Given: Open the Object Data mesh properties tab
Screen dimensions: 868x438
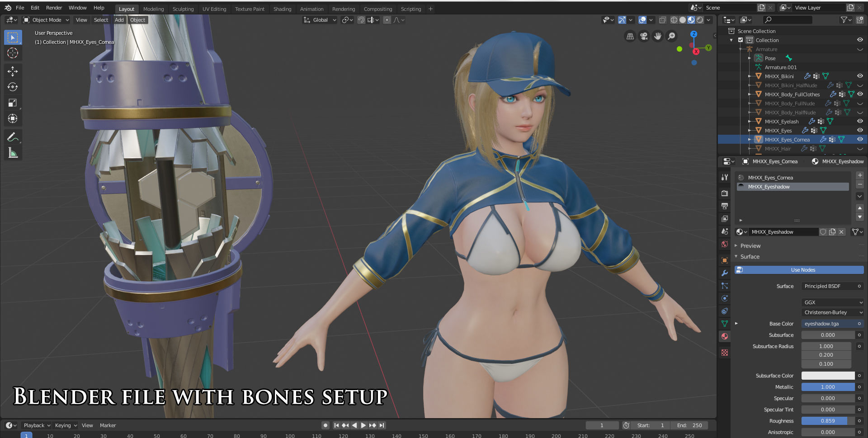Looking at the screenshot, I should [725, 324].
